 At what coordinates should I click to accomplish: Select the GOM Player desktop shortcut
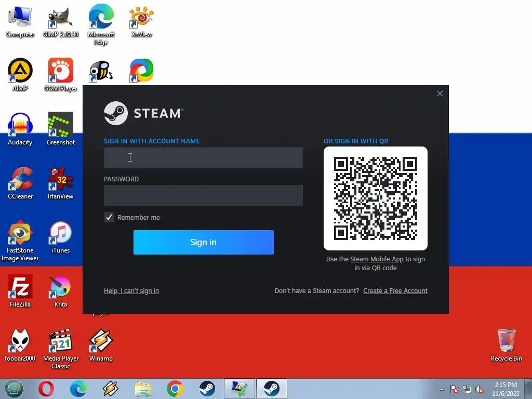coord(60,75)
